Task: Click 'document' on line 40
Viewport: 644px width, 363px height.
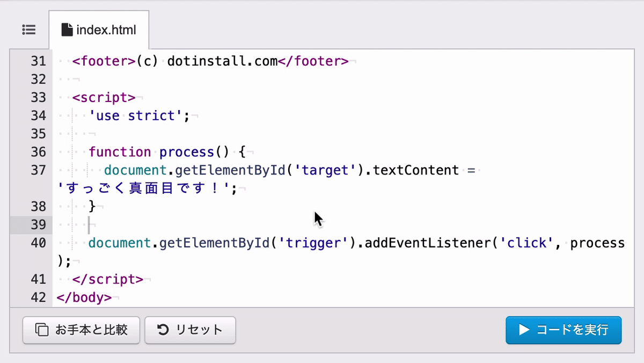Action: (120, 243)
